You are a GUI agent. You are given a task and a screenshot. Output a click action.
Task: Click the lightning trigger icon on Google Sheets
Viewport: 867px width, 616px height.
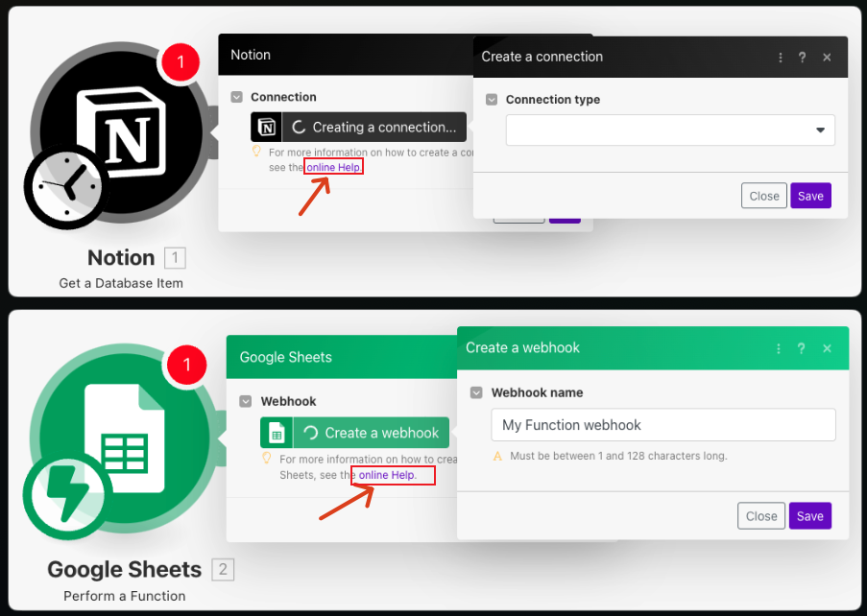67,495
